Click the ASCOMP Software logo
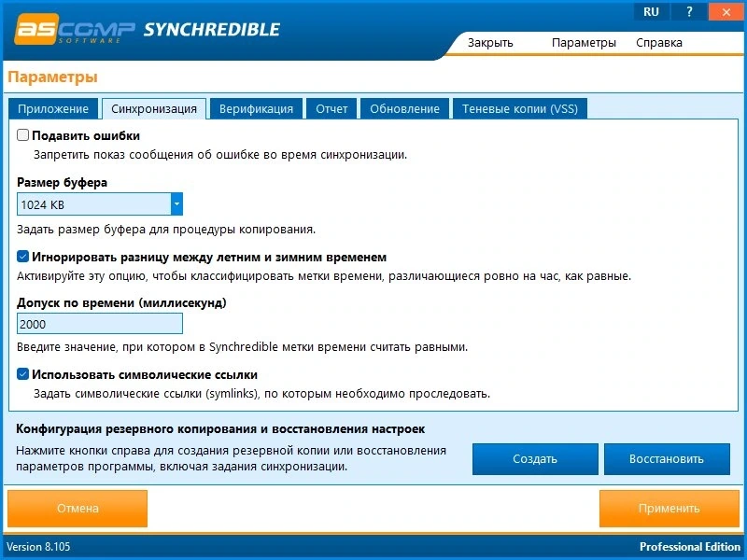Image resolution: width=747 pixels, height=560 pixels. pos(75,30)
